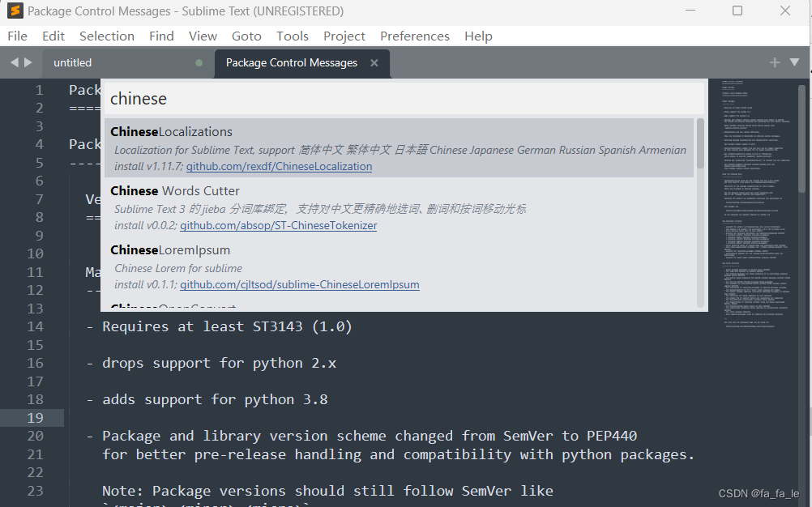
Task: Click the unsaved dot on untitled tab
Action: [x=199, y=63]
